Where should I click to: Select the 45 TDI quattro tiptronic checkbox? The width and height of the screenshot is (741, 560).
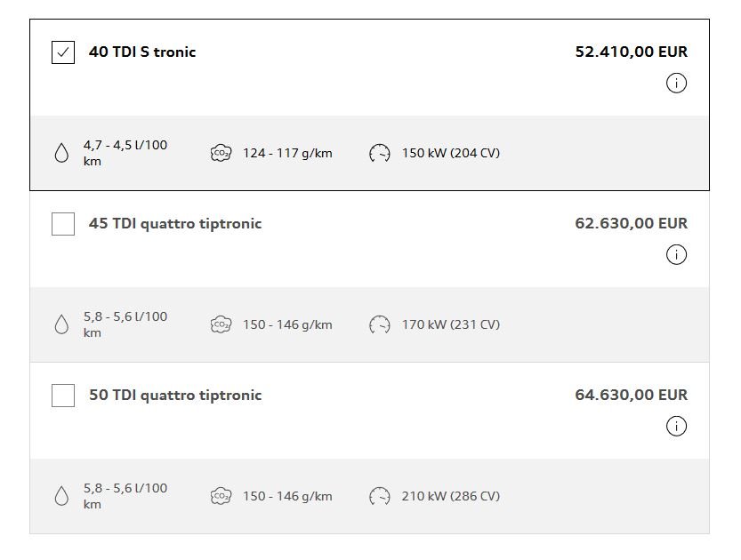coord(63,224)
